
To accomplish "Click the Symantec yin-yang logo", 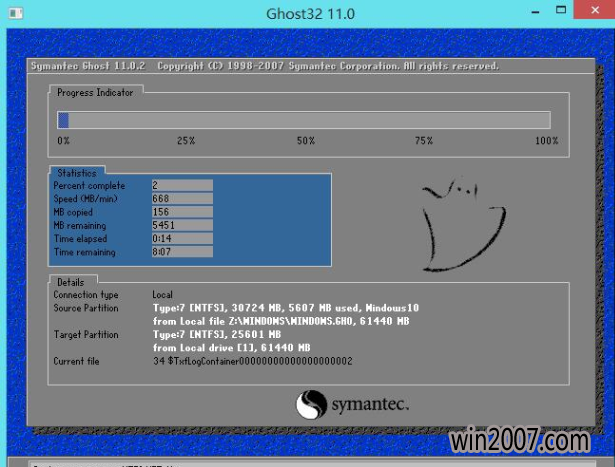I will [x=311, y=404].
